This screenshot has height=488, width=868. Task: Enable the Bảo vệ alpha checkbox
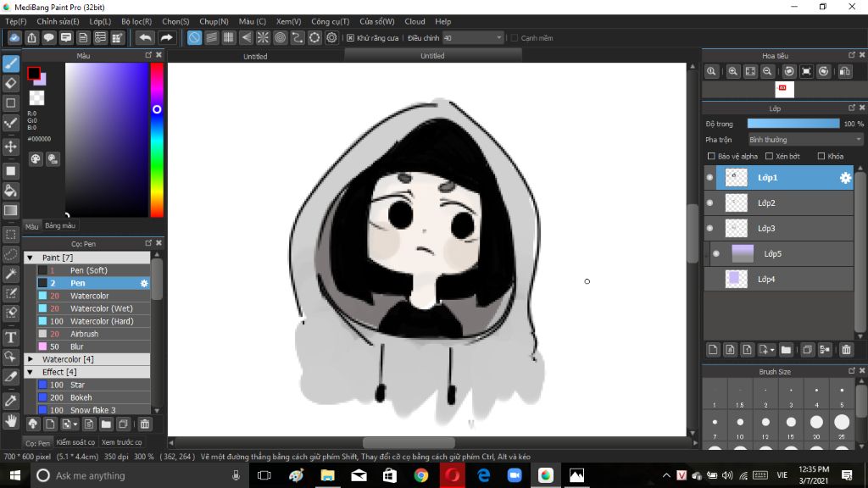coord(711,157)
